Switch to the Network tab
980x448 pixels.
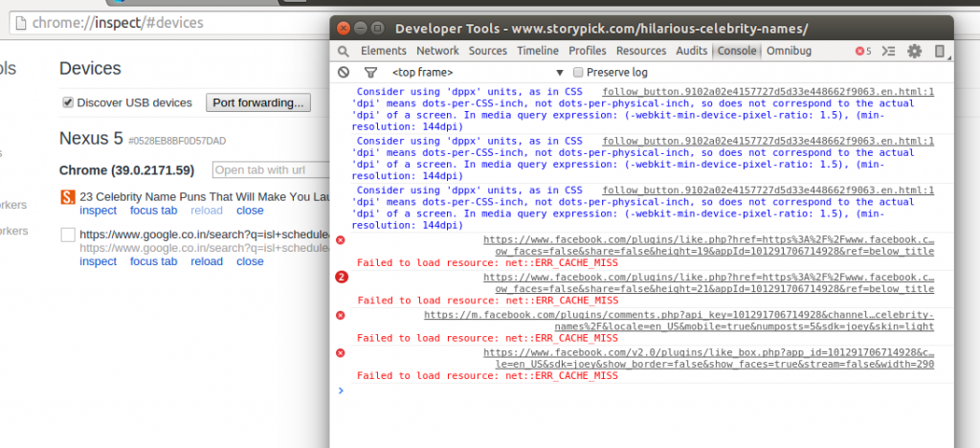(437, 52)
